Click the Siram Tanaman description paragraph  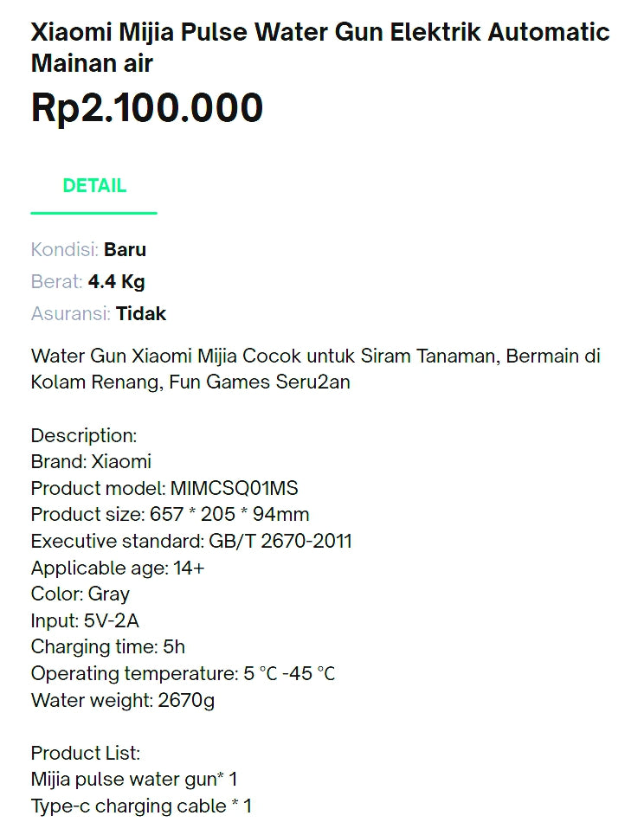click(315, 369)
